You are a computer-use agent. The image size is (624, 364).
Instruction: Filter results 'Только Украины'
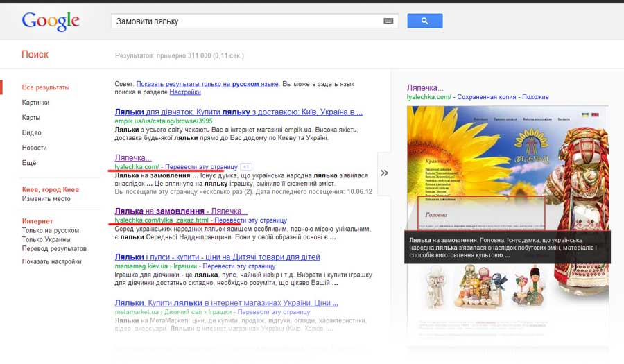point(46,239)
